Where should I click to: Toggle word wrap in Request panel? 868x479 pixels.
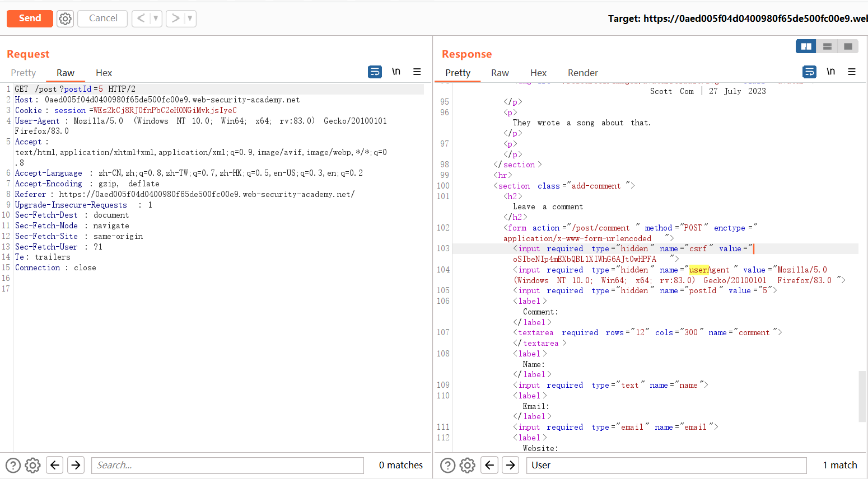(375, 72)
